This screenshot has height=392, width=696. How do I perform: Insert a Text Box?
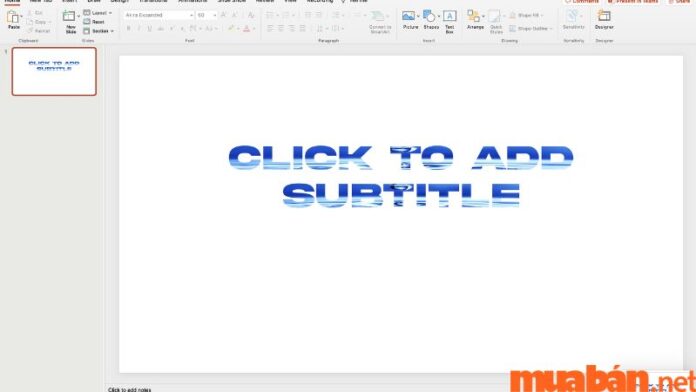[x=450, y=21]
